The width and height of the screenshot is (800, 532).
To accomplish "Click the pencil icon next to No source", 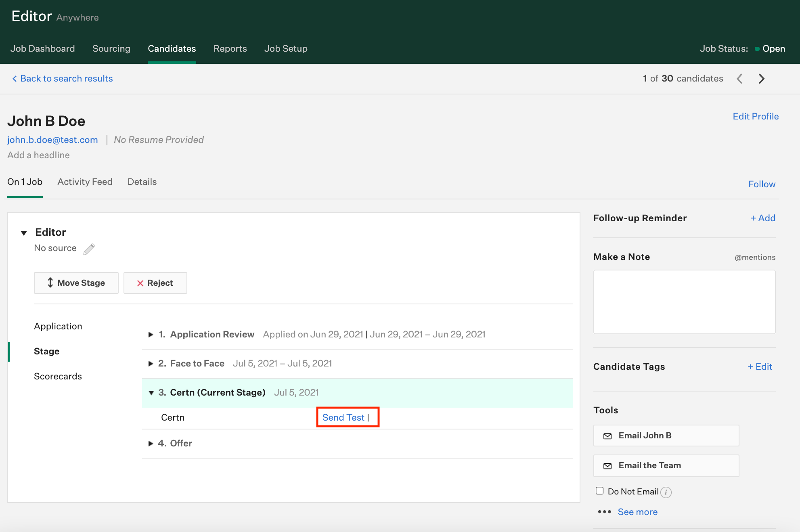I will pos(89,249).
